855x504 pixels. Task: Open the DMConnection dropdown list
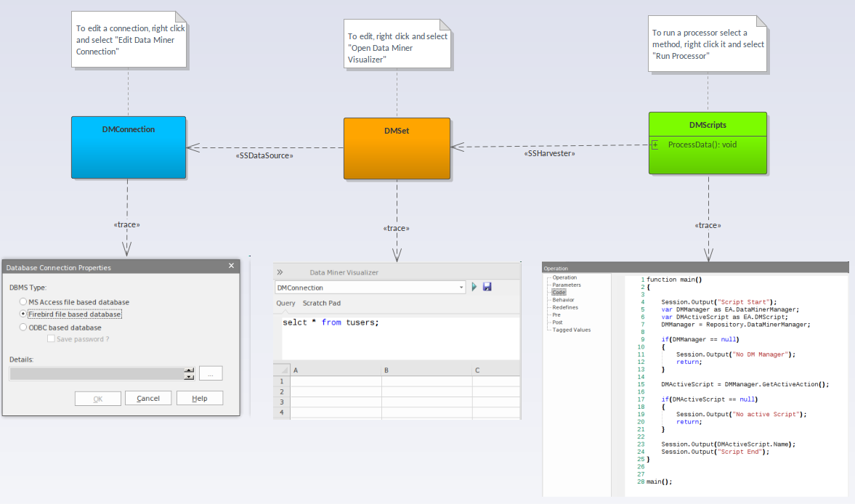click(461, 288)
